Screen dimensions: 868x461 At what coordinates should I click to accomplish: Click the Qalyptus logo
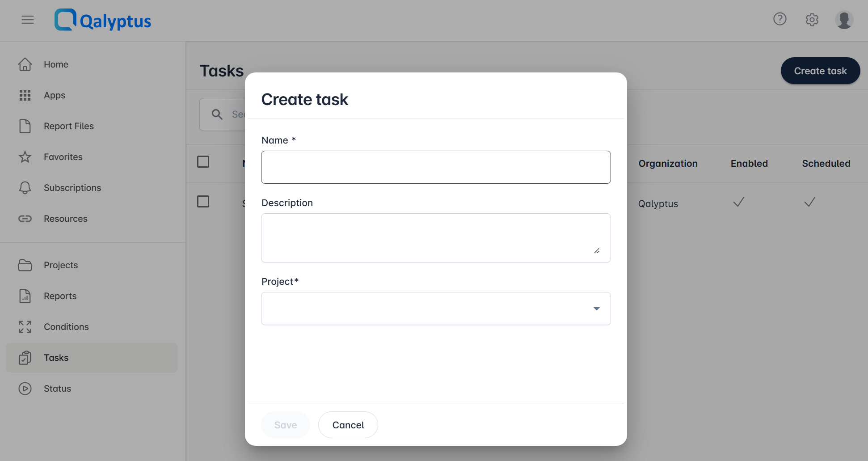102,20
